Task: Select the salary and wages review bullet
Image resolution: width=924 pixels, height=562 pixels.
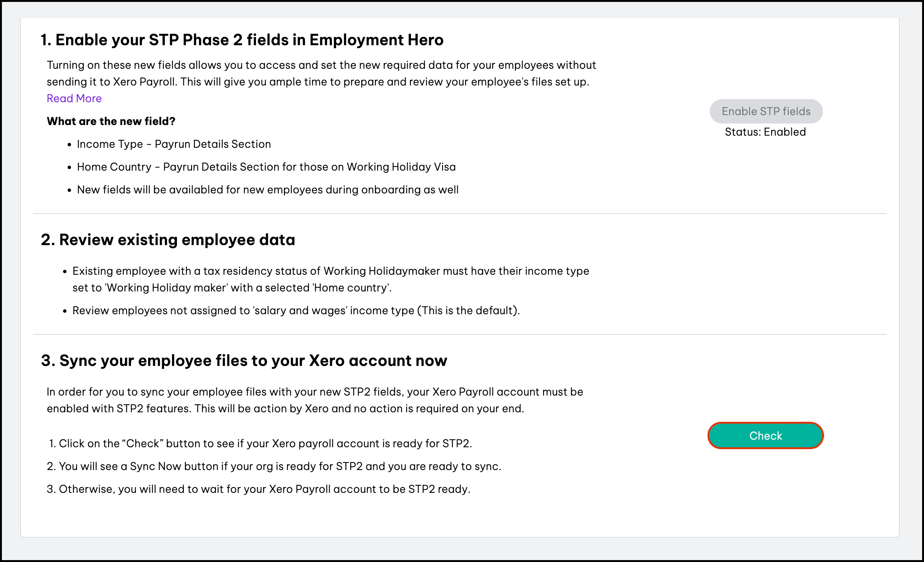Action: (296, 310)
